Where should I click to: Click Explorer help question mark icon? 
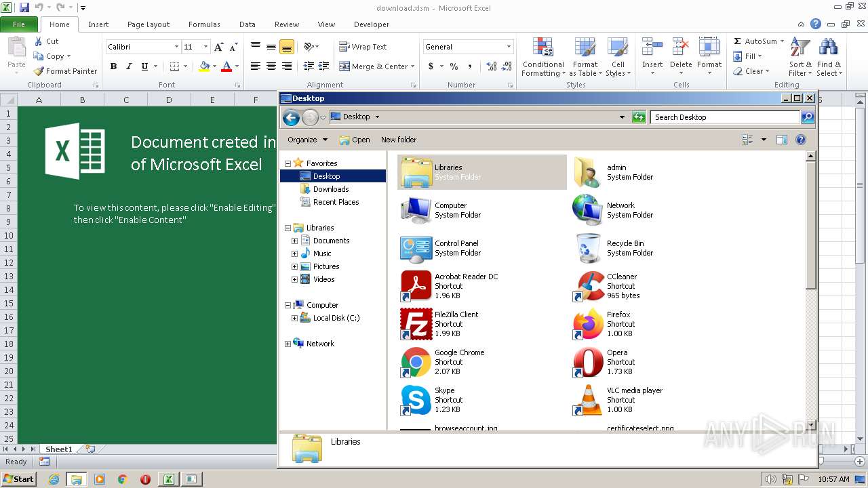[800, 140]
